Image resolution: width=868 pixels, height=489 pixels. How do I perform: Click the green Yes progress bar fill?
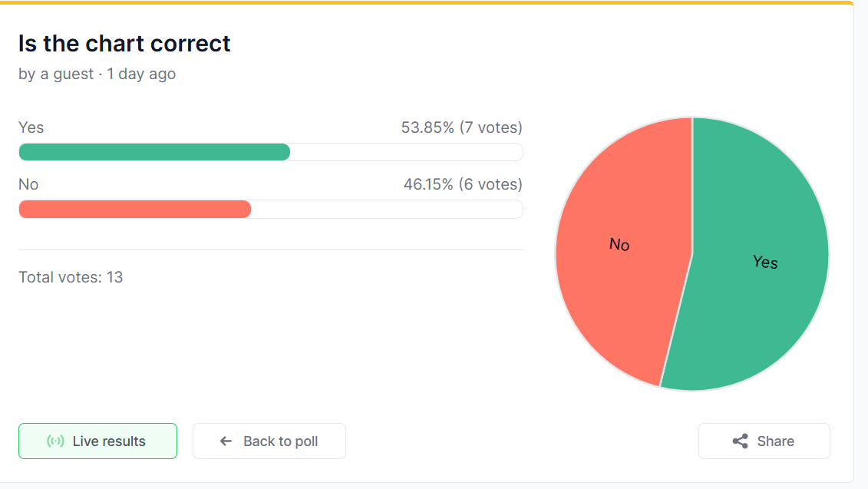point(153,152)
